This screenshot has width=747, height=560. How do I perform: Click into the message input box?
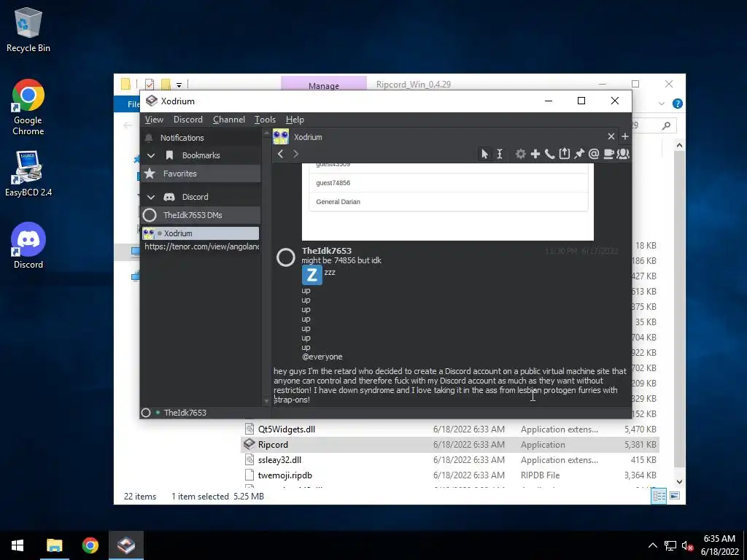450,385
